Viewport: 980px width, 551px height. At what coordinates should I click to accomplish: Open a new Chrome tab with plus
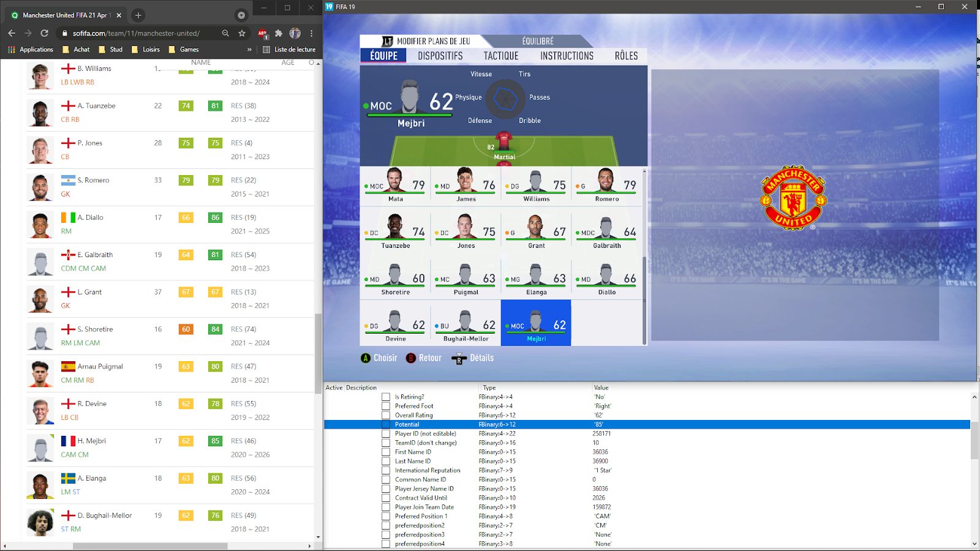click(x=138, y=15)
